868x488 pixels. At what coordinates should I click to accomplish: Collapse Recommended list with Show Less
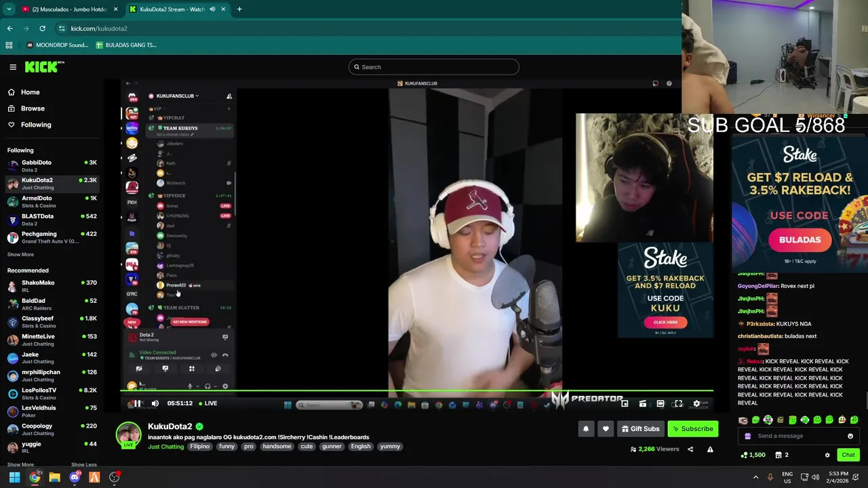tap(83, 465)
